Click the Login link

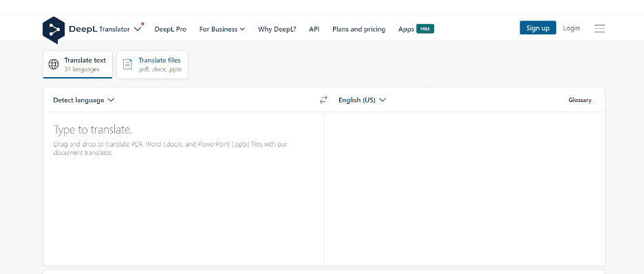point(571,28)
